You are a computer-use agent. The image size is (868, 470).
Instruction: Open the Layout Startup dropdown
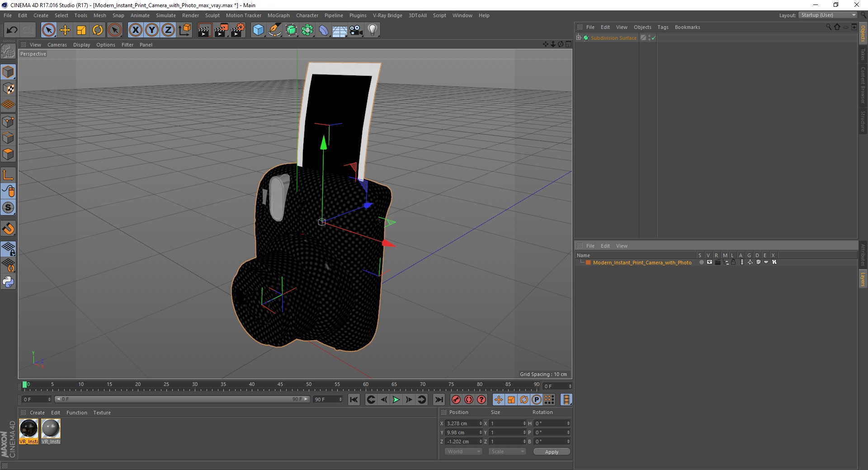[x=828, y=15]
